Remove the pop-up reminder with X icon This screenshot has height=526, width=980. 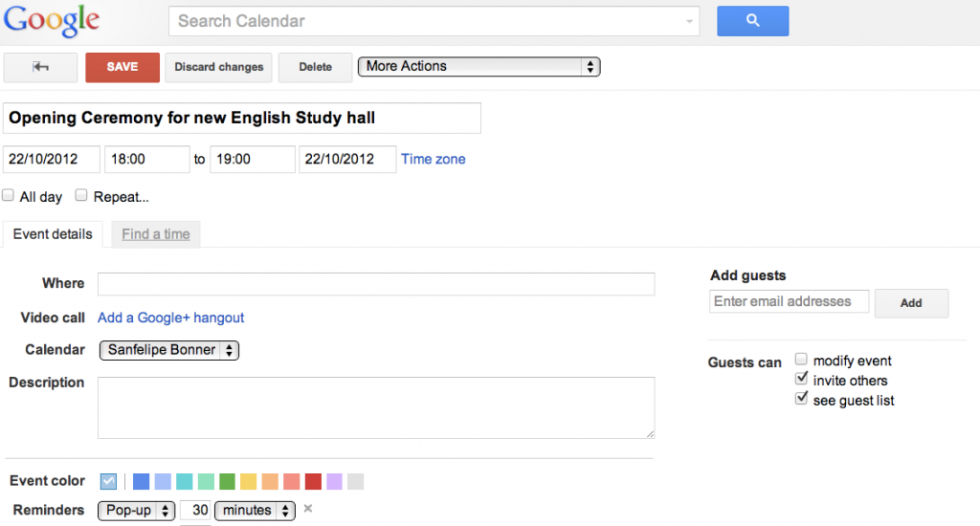308,509
